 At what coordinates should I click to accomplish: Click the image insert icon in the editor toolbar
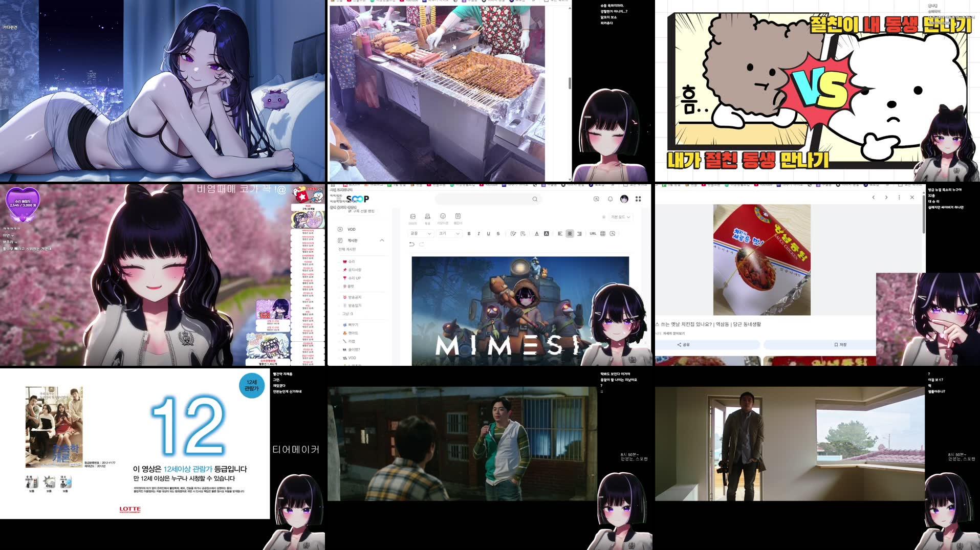(413, 216)
